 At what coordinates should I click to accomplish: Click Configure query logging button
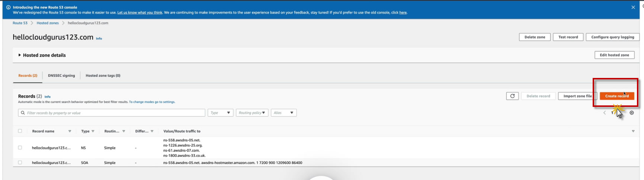click(x=613, y=37)
